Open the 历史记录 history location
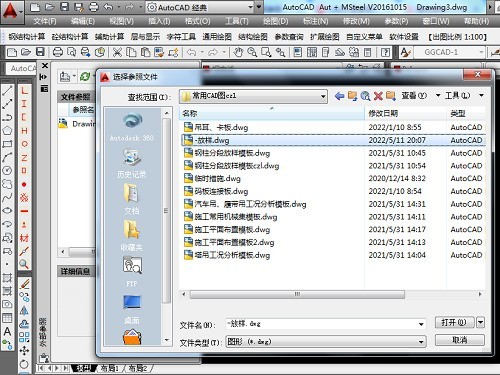 [132, 163]
